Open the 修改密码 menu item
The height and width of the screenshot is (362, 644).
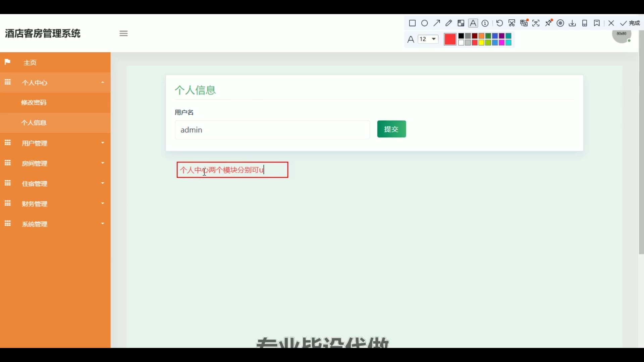[x=34, y=103]
